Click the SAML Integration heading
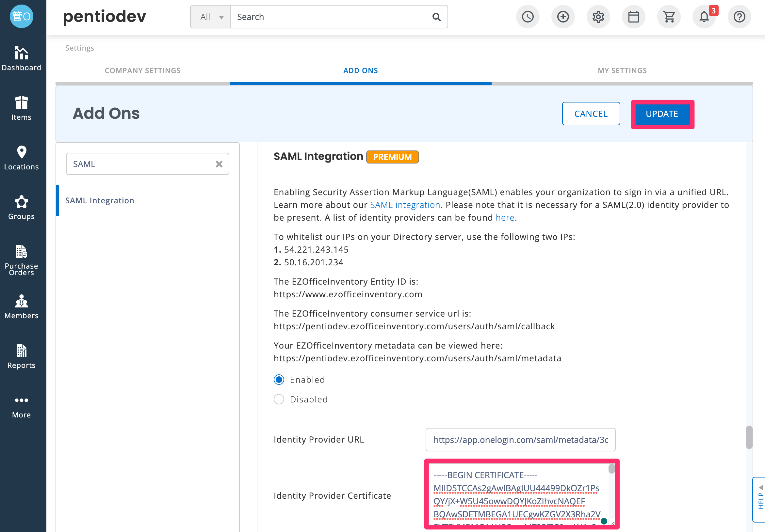 [x=318, y=156]
